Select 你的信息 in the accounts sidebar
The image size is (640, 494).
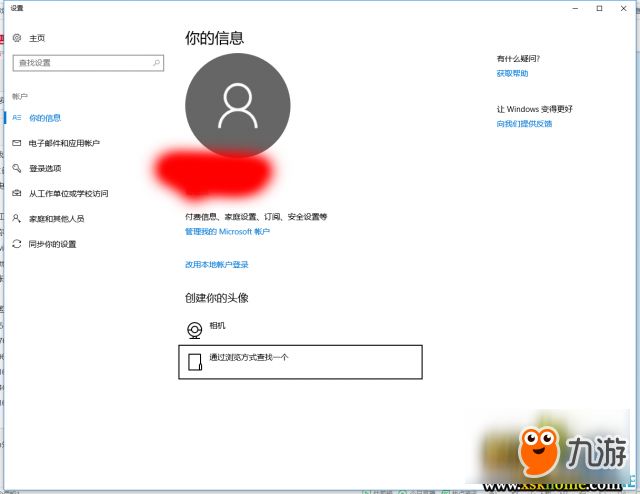pyautogui.click(x=45, y=118)
